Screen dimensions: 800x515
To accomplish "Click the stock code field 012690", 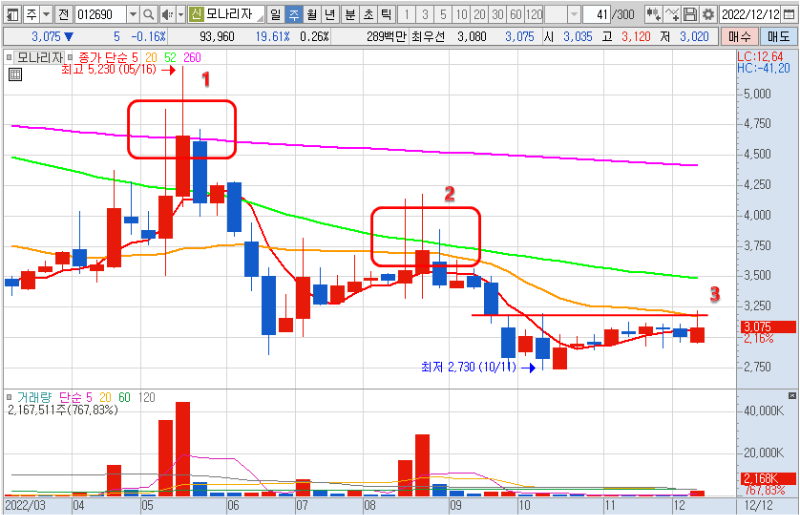I will point(99,14).
